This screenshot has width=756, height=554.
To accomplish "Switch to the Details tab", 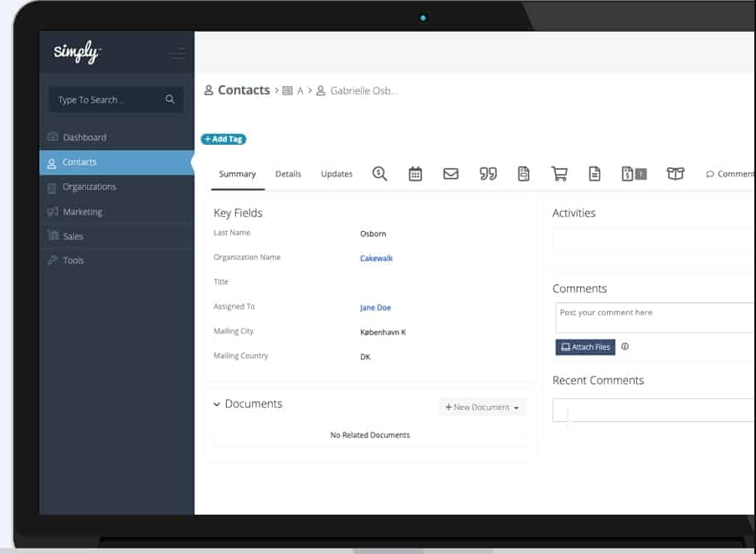I will pyautogui.click(x=288, y=174).
